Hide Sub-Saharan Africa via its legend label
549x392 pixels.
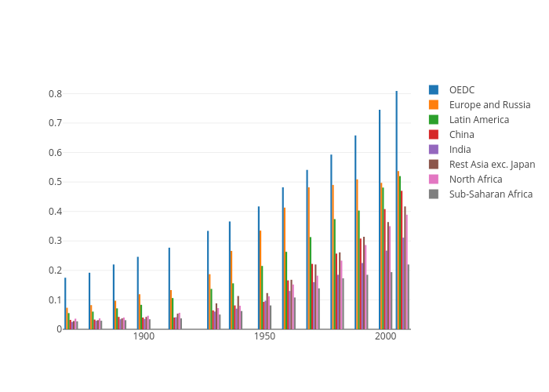coord(490,194)
